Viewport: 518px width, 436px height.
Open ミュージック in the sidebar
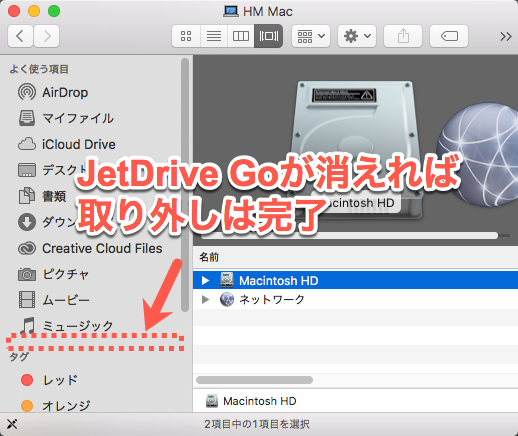pyautogui.click(x=66, y=326)
